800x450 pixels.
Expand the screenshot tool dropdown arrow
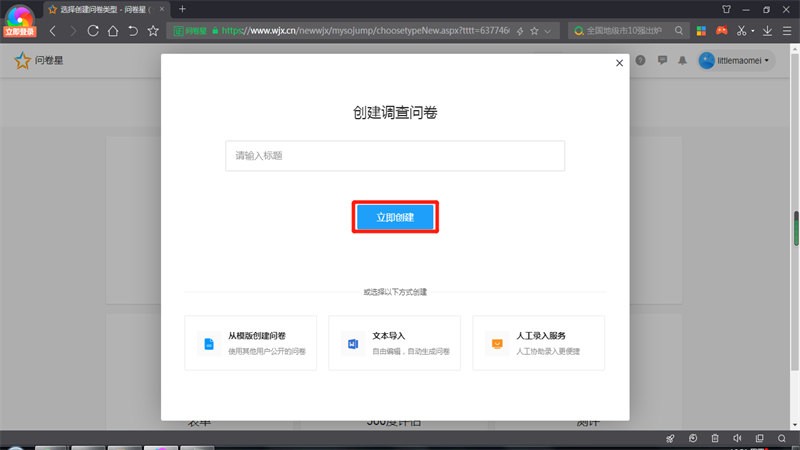coord(753,31)
